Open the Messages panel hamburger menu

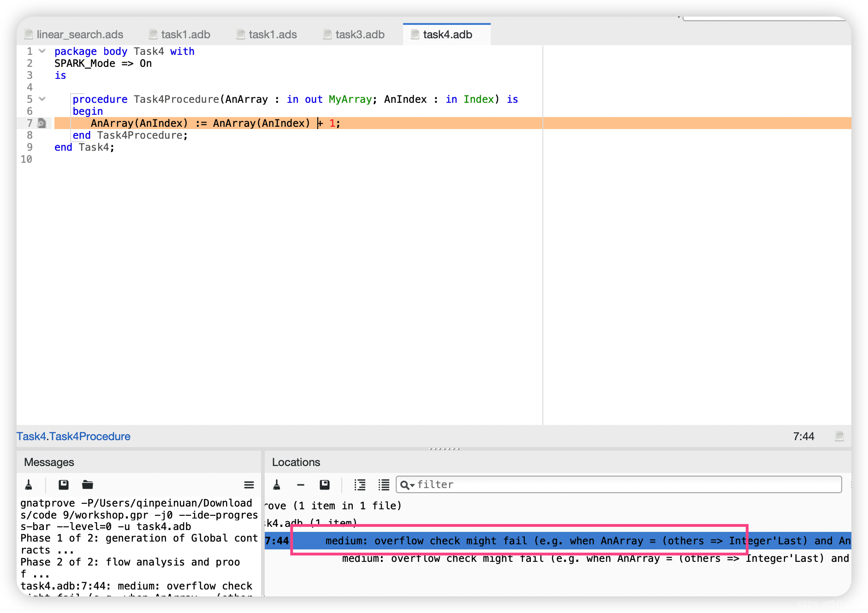pos(249,484)
